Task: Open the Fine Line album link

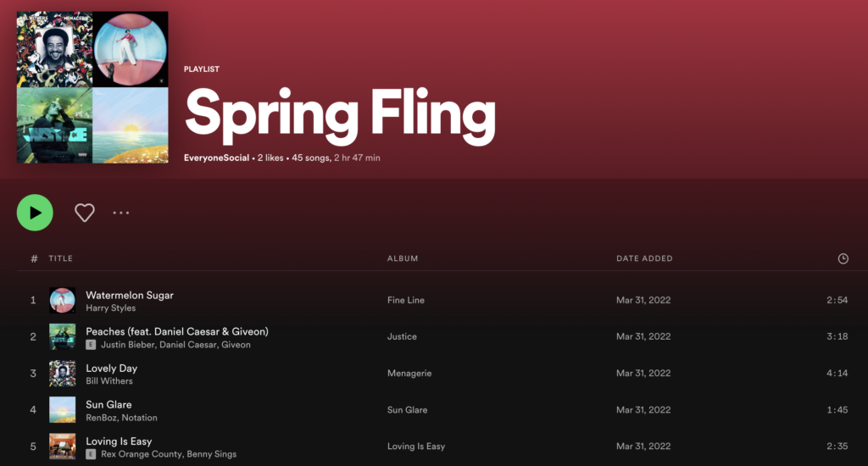Action: pyautogui.click(x=406, y=300)
